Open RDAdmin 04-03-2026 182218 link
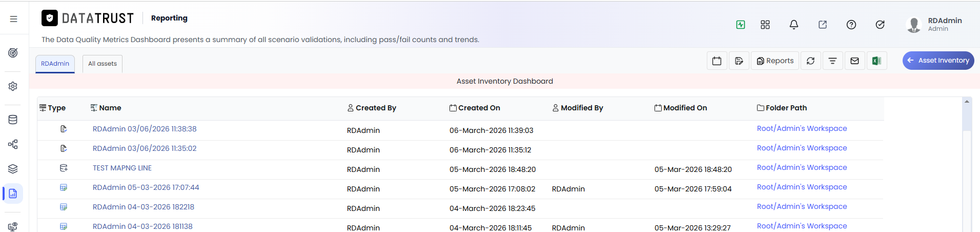 [x=144, y=207]
